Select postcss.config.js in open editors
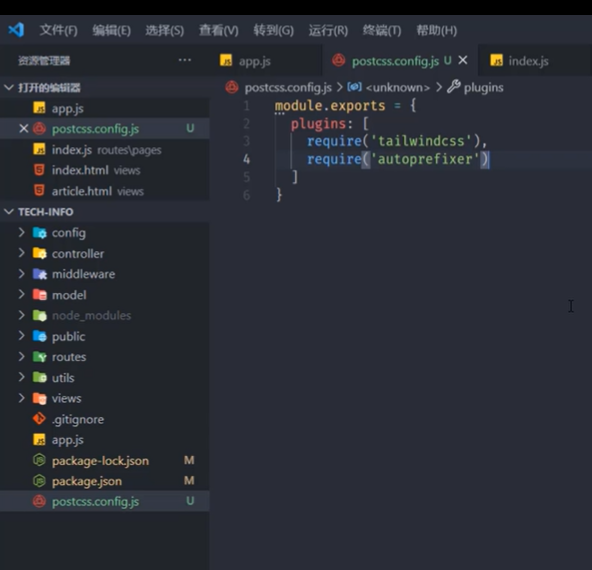The width and height of the screenshot is (592, 570). pyautogui.click(x=105, y=129)
